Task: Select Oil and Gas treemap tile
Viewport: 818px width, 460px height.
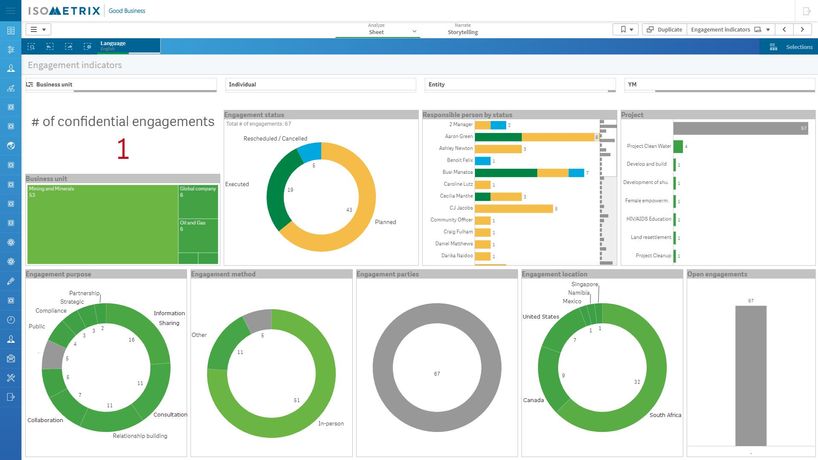Action: (x=198, y=235)
